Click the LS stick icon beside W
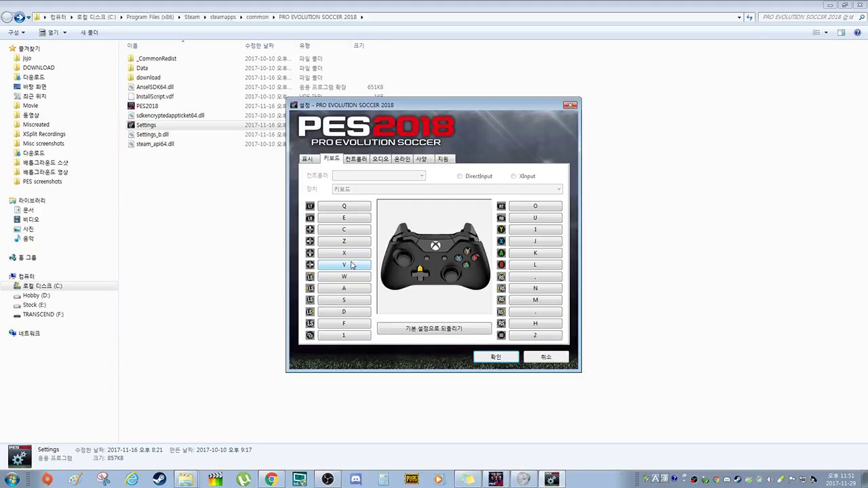868x488 pixels. tap(310, 277)
